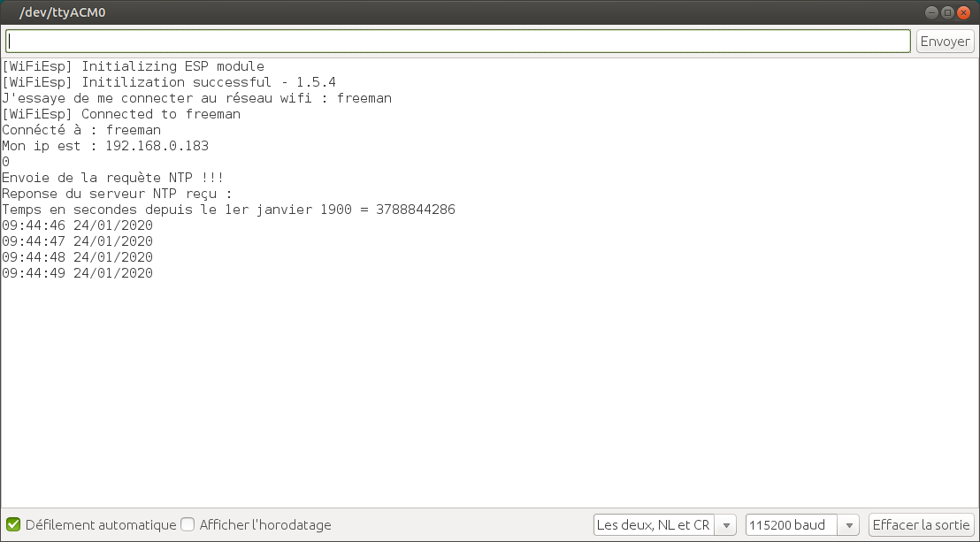Image resolution: width=980 pixels, height=542 pixels.
Task: Click the "Initilization successful - 1.5.4" line
Action: [x=168, y=82]
